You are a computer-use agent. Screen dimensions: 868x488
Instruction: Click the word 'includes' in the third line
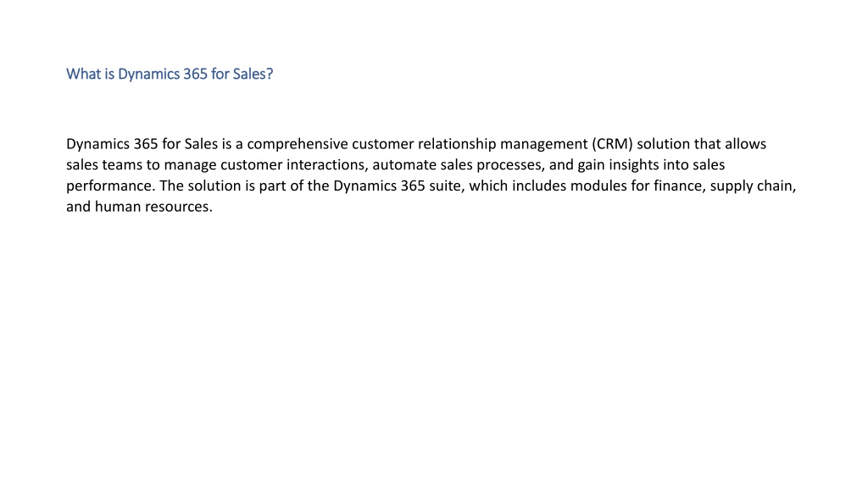[x=538, y=186]
